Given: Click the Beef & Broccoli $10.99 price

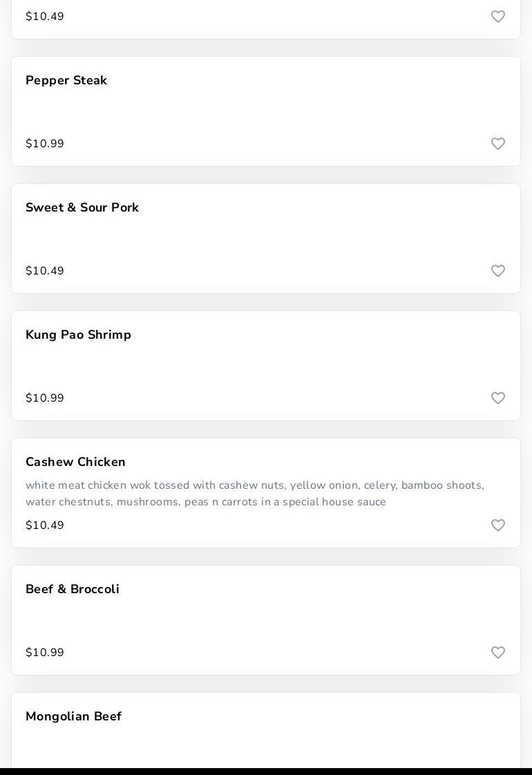Looking at the screenshot, I should (45, 653).
